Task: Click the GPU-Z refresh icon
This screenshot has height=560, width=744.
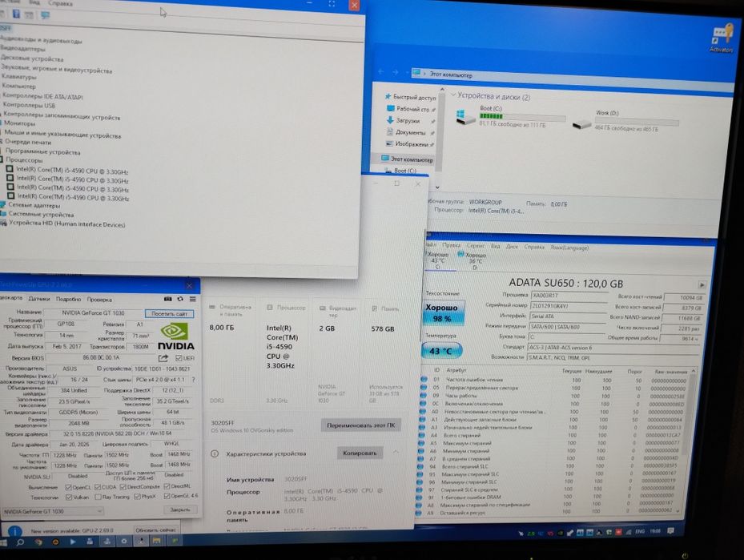Action: pos(180,299)
